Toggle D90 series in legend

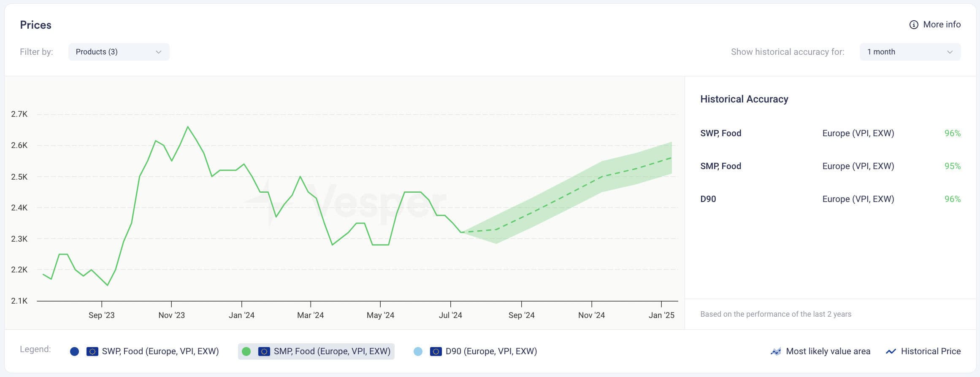click(x=475, y=351)
